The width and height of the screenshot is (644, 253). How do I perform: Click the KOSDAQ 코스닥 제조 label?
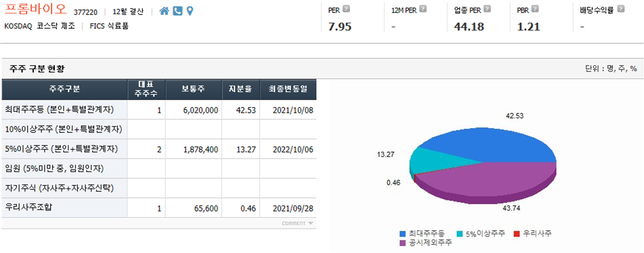tap(39, 26)
